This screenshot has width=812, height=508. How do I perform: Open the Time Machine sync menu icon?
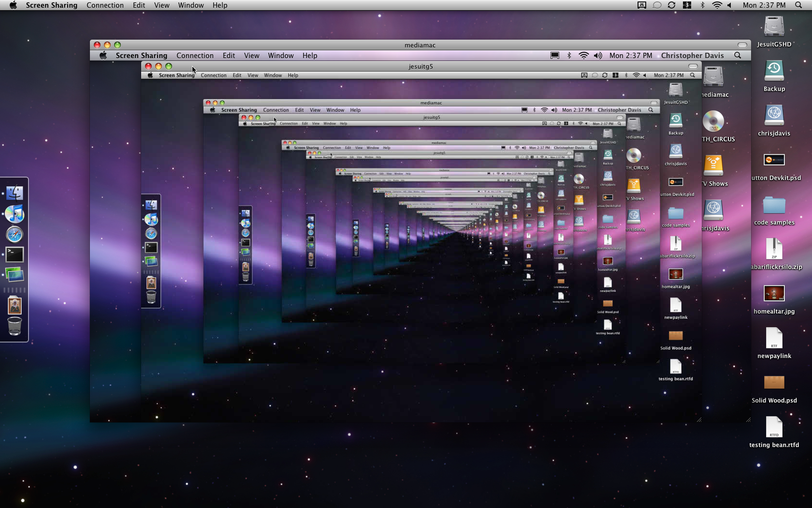(x=671, y=5)
